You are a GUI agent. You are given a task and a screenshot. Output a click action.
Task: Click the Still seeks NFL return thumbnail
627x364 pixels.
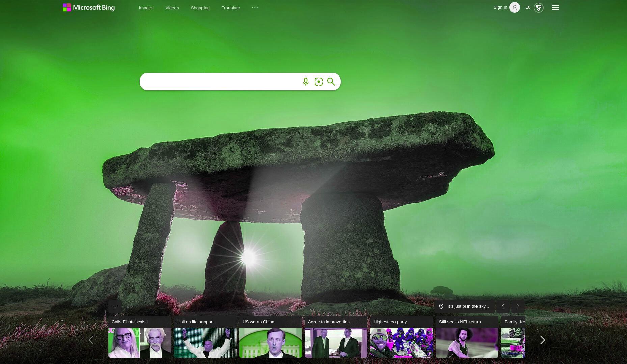(467, 343)
